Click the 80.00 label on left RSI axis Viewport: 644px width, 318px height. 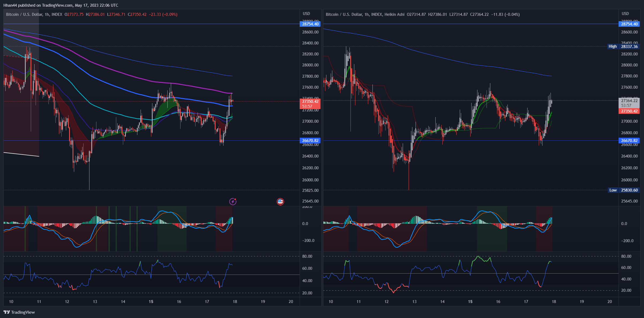click(307, 256)
